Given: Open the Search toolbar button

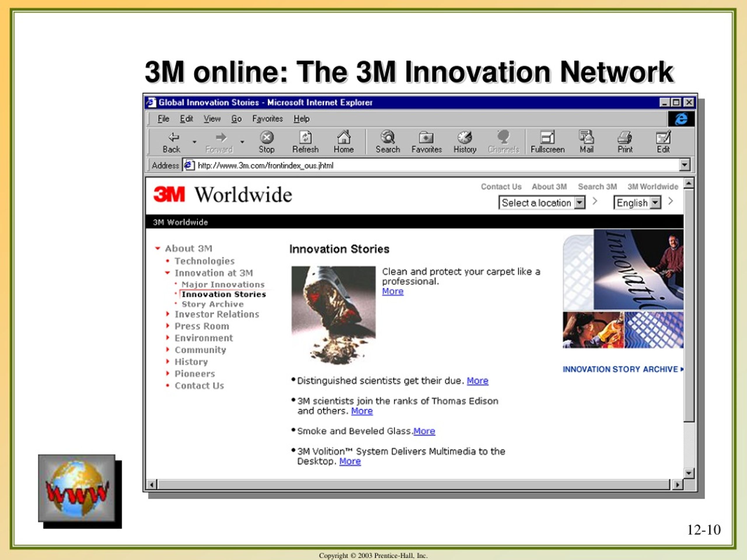Looking at the screenshot, I should [x=388, y=142].
